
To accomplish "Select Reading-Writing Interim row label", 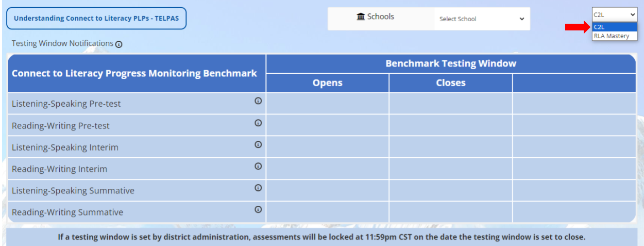I will tap(60, 169).
